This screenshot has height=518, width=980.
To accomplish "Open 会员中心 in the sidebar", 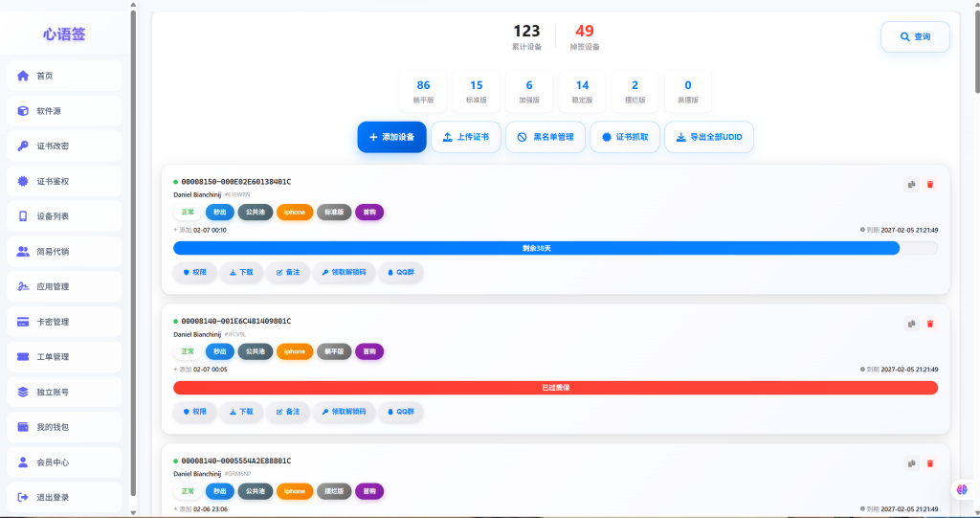I will point(64,462).
